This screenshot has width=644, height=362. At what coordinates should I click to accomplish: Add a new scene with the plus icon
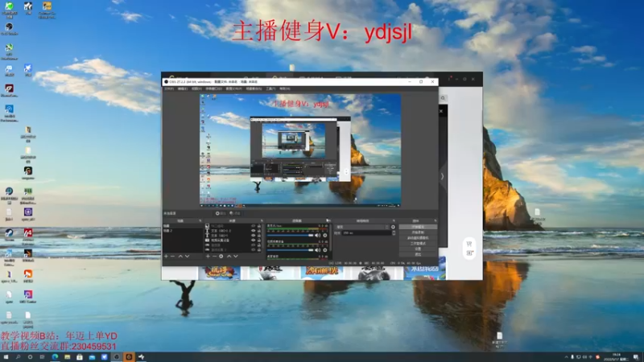[x=166, y=256]
